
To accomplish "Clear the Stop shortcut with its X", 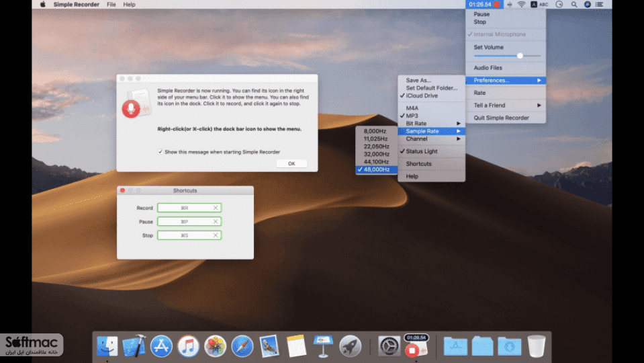I will pos(215,235).
